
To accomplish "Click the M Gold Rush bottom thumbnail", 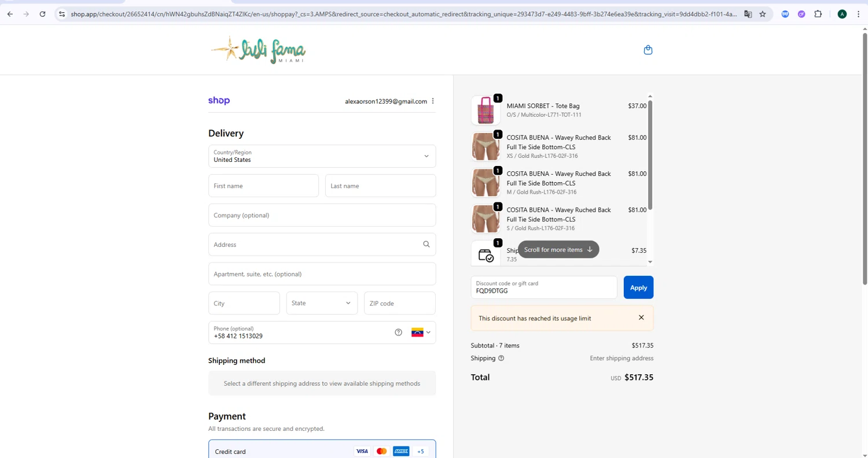I will [x=486, y=183].
